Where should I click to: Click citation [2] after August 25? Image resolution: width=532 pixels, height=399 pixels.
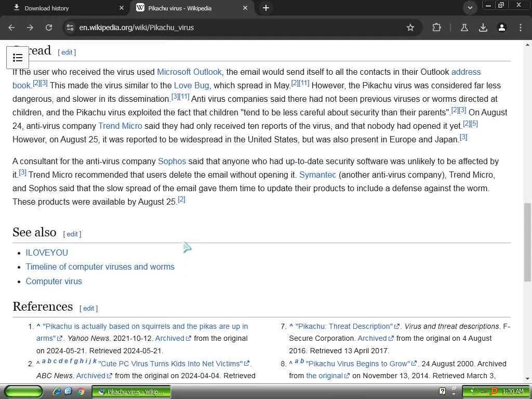click(x=181, y=199)
